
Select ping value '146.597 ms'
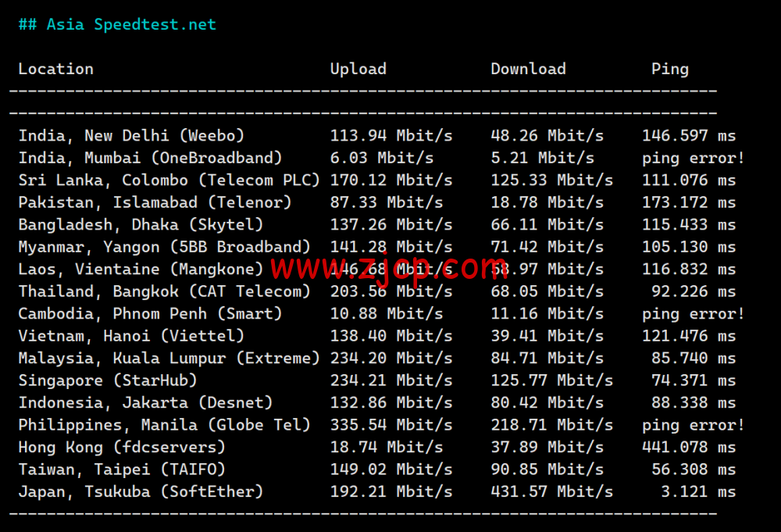point(689,136)
